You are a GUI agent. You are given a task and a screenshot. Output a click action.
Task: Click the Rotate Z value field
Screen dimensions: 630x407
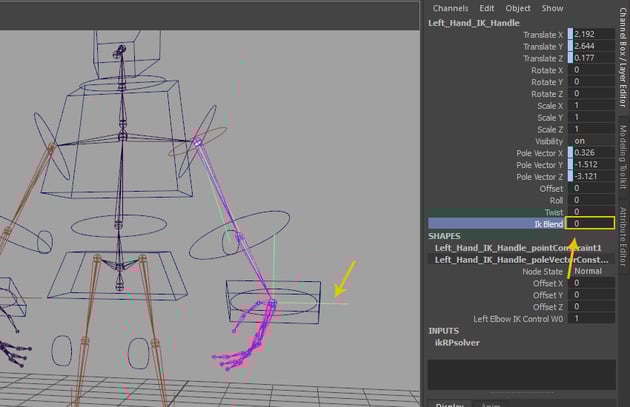click(591, 94)
